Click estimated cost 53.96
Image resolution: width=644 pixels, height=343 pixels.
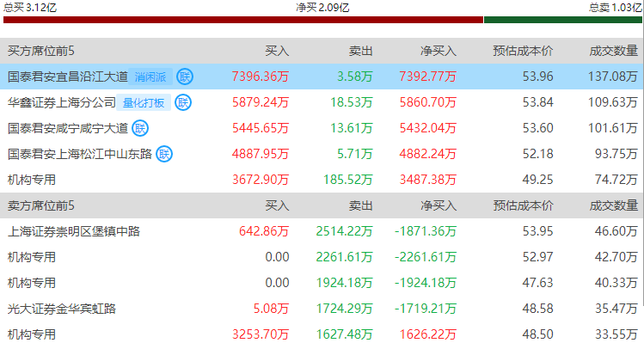pyautogui.click(x=537, y=77)
